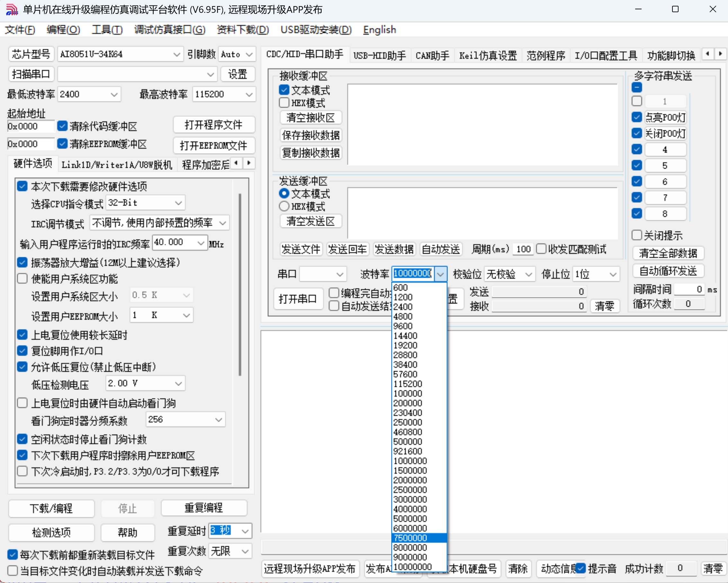This screenshot has height=583, width=728.
Task: Open the I/O口配置工具 tab
Action: (606, 55)
